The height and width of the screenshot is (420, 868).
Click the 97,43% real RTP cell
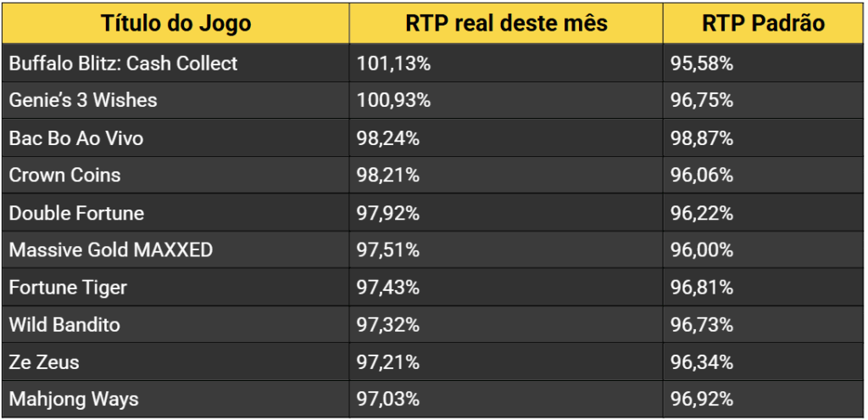point(387,288)
